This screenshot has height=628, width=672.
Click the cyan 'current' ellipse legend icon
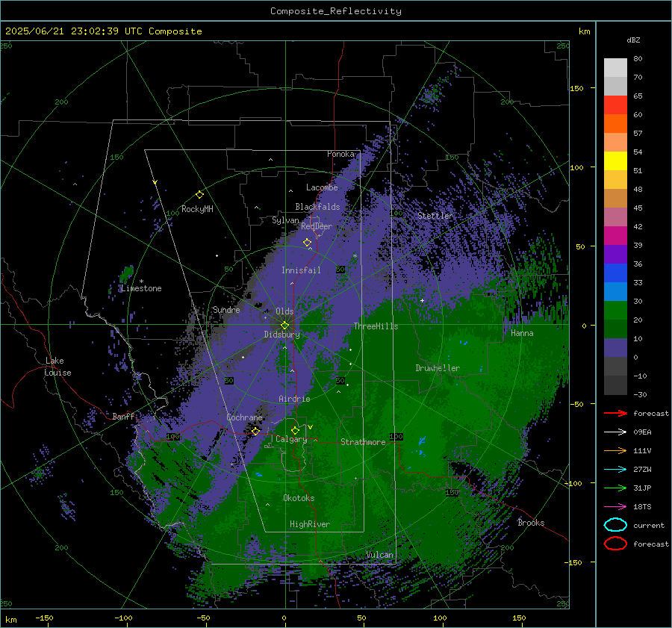(x=615, y=525)
